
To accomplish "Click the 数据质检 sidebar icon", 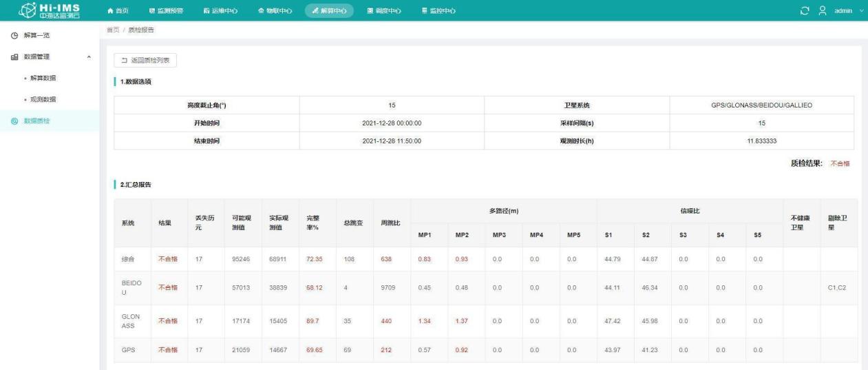I will point(14,122).
